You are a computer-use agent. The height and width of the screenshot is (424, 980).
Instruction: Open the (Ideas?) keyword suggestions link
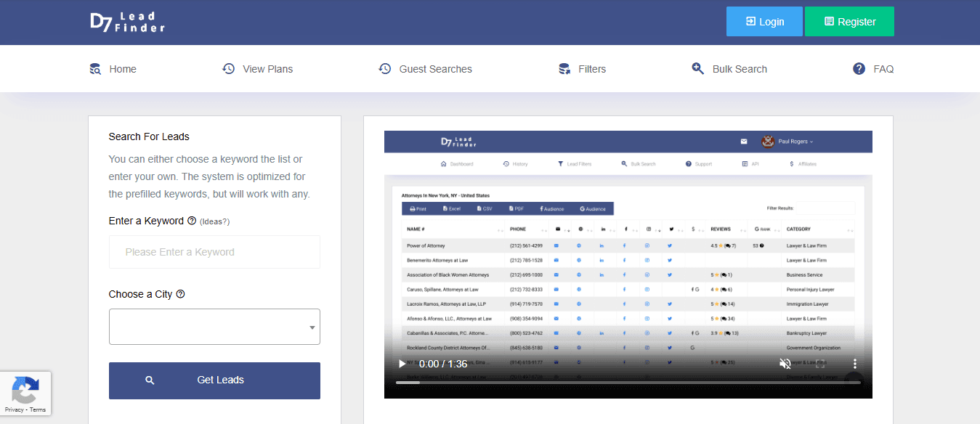214,221
